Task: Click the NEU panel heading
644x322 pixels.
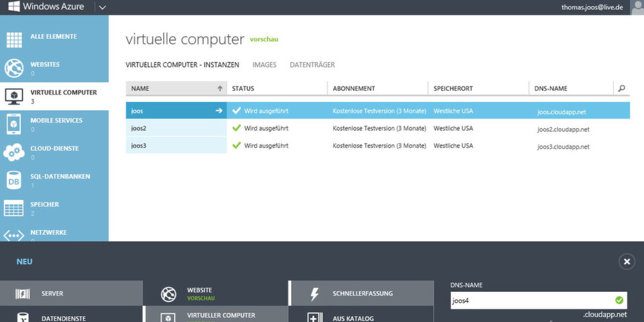Action: (24, 262)
